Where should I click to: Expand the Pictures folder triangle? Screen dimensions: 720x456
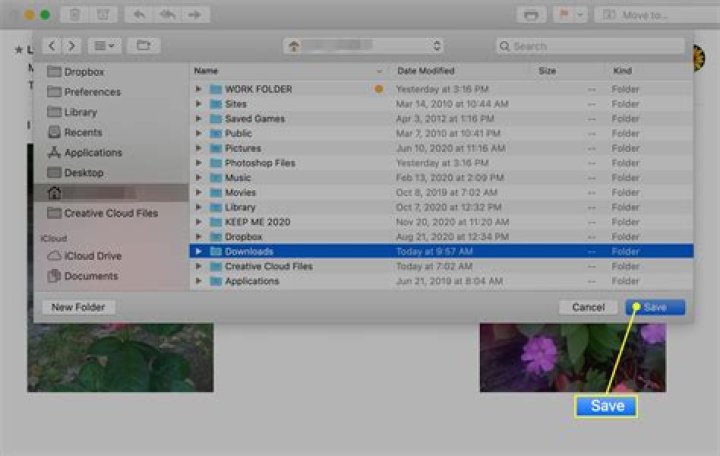click(198, 148)
